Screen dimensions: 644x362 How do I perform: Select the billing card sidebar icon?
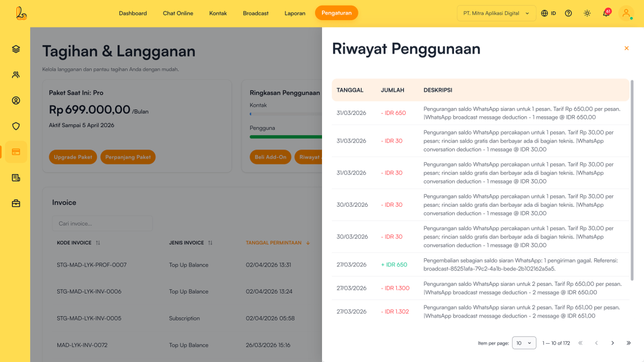tap(16, 151)
